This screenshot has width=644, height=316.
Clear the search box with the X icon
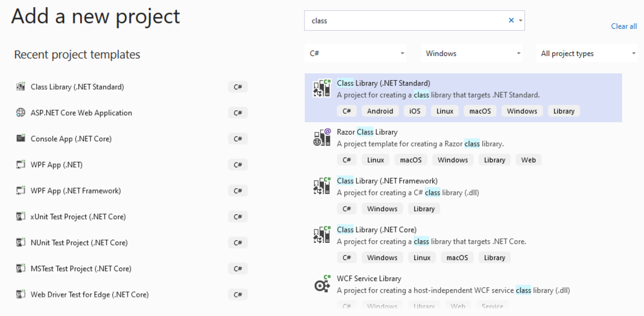[511, 20]
